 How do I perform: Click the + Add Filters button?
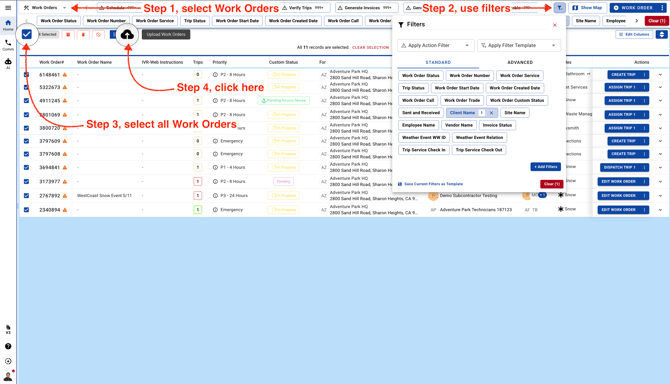pyautogui.click(x=546, y=167)
